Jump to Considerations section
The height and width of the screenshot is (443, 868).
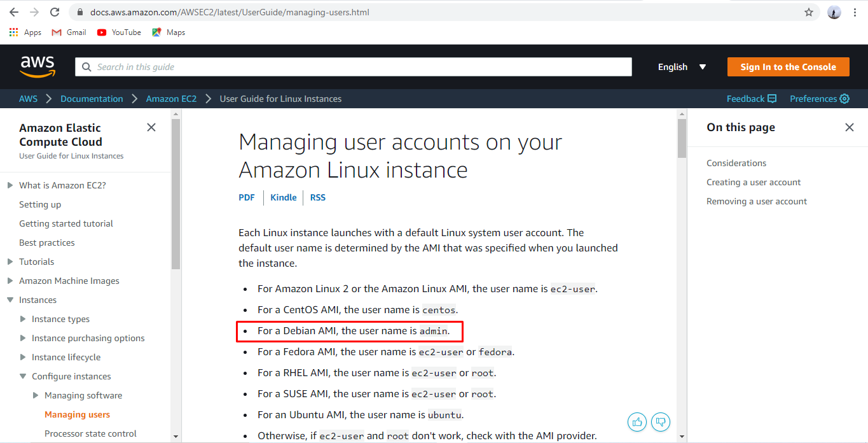736,163
